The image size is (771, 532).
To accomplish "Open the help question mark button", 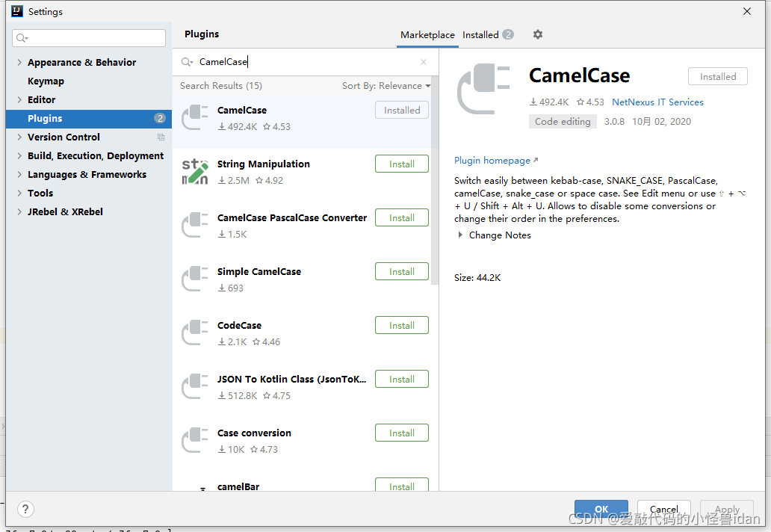I will coord(25,509).
